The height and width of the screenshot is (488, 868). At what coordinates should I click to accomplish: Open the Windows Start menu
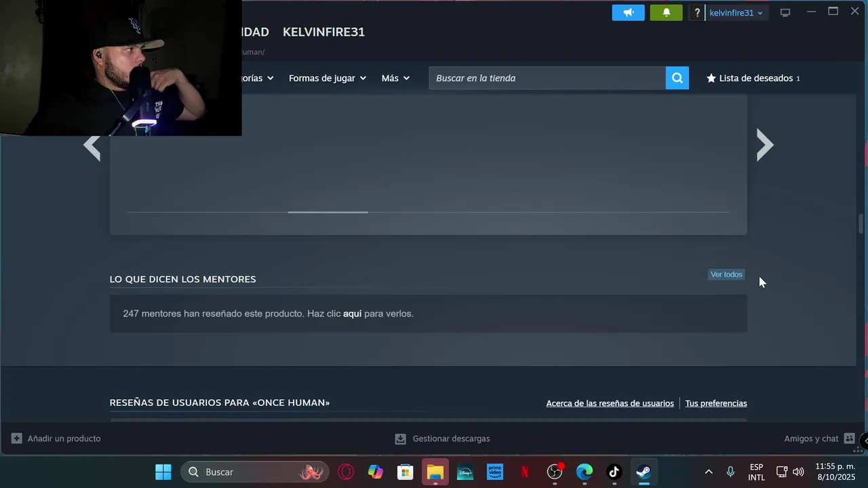[x=163, y=472]
